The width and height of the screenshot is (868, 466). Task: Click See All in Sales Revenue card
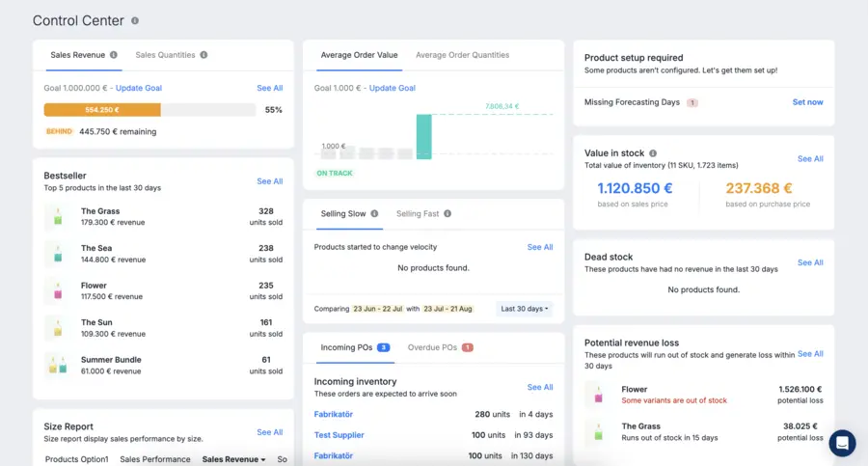[270, 88]
